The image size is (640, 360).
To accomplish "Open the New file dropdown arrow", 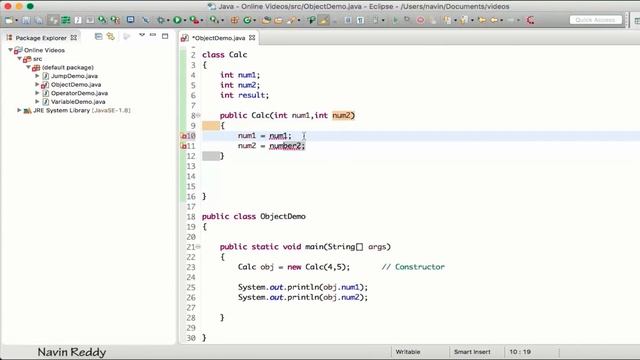I will [16, 20].
